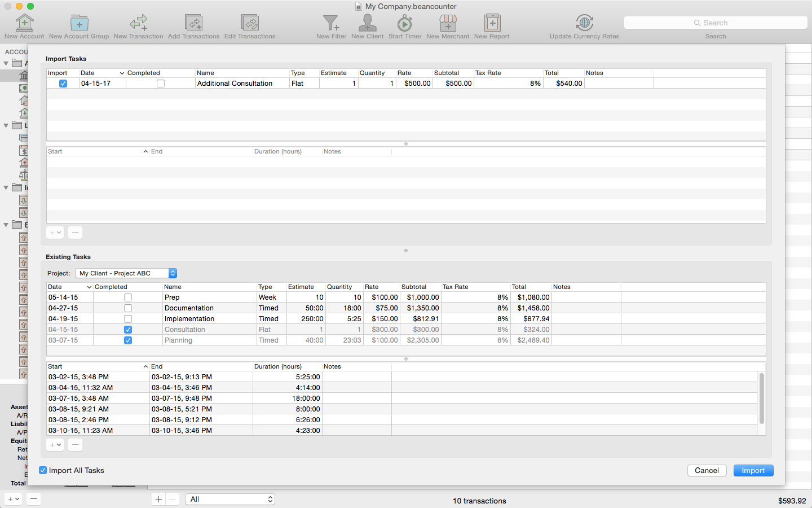The image size is (812, 508).
Task: Click the Cancel button
Action: tap(707, 470)
